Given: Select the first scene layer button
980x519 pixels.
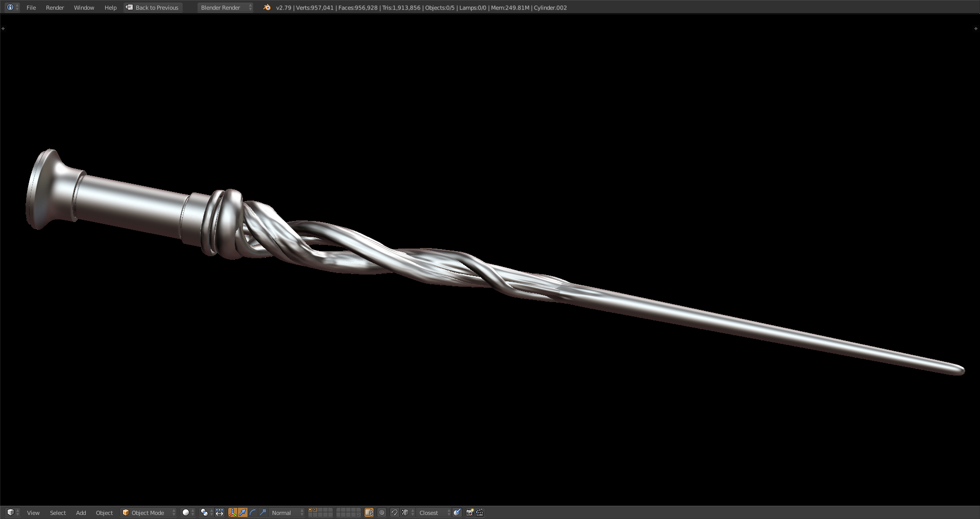Looking at the screenshot, I should pos(310,510).
